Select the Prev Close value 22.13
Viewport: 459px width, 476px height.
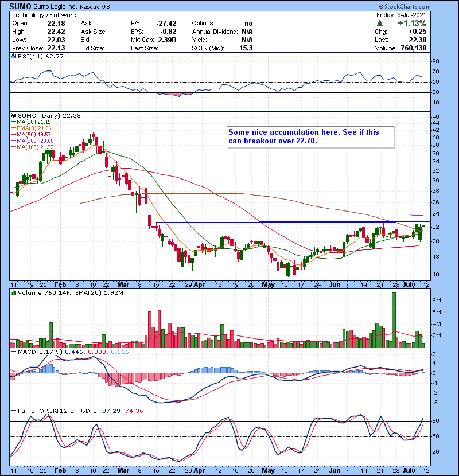(56, 48)
